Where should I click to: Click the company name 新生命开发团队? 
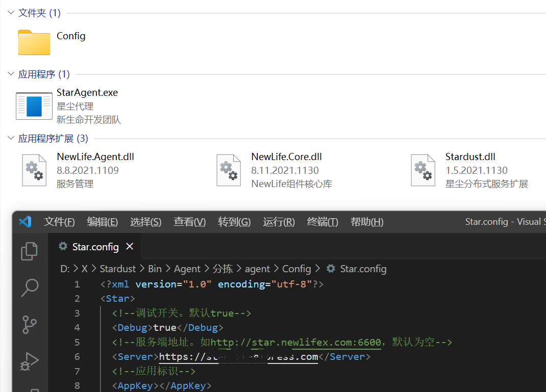pyautogui.click(x=88, y=120)
